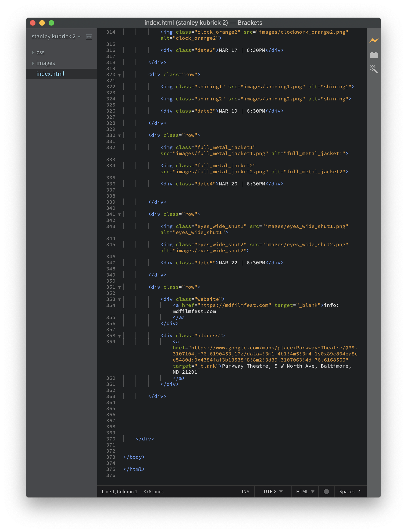Click the Spaces indentation type label
The image size is (407, 532).
tap(347, 491)
